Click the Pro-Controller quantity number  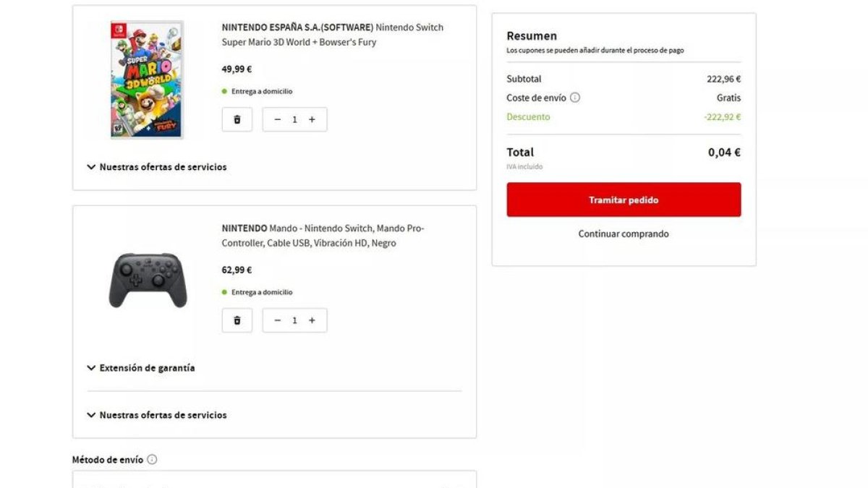tap(294, 320)
